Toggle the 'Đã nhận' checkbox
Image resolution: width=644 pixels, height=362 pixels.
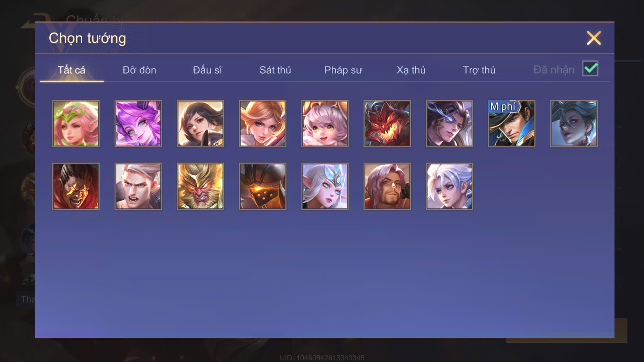(x=590, y=68)
